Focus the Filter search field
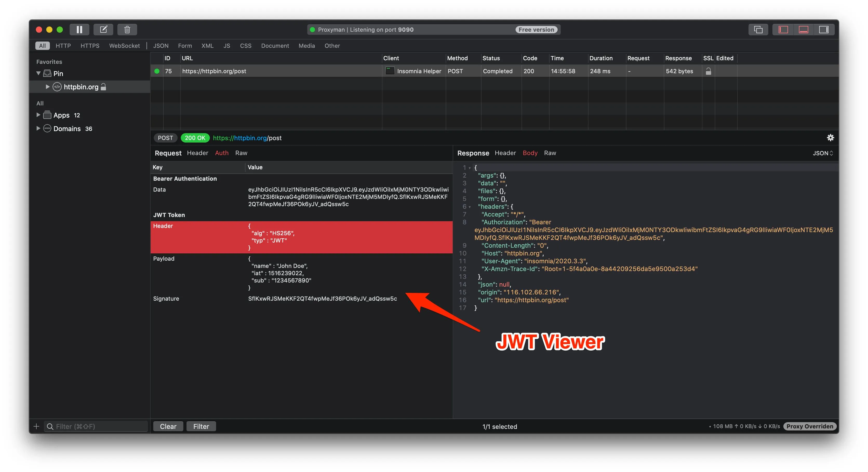Image resolution: width=868 pixels, height=472 pixels. tap(98, 426)
